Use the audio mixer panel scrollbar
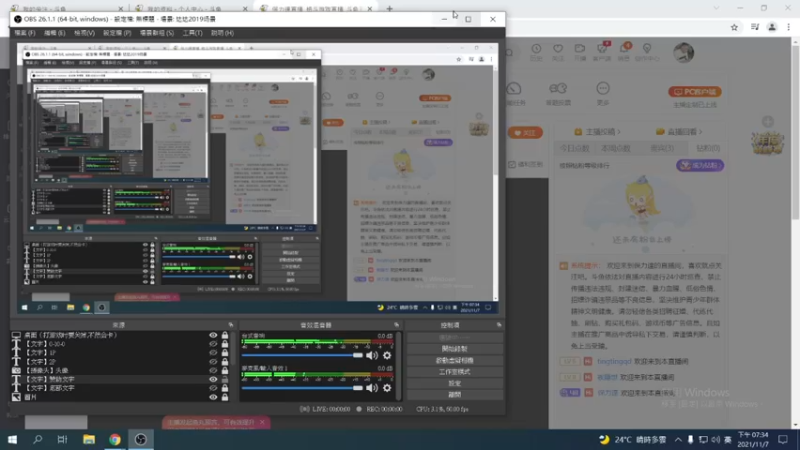 pos(399,366)
